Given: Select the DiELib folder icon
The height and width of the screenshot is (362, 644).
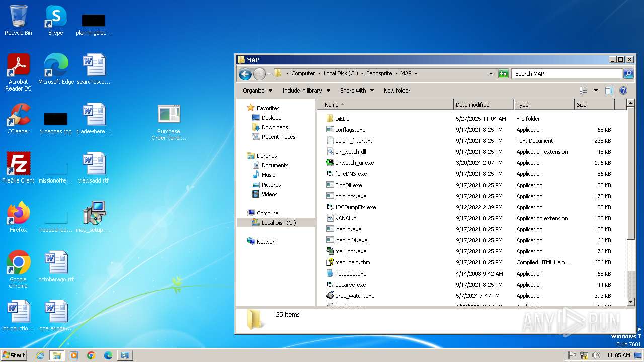Looking at the screenshot, I should 330,119.
